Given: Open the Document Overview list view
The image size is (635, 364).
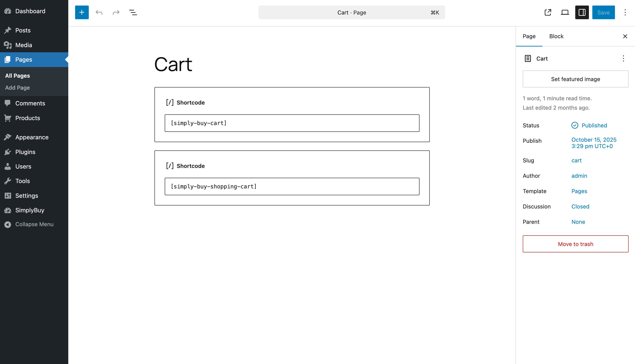Looking at the screenshot, I should [x=133, y=12].
